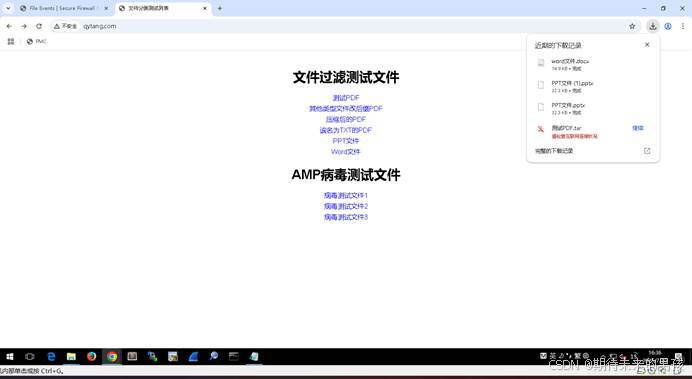Screen dimensions: 692x379
Task: Switch to Chrome on the taskbar
Action: pos(112,356)
